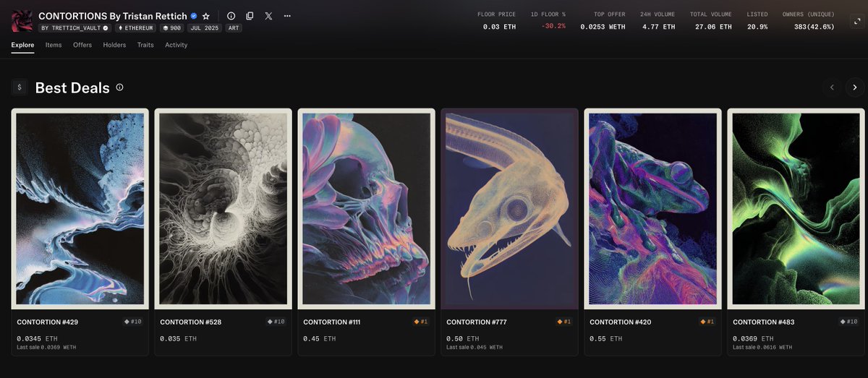Click the 0.0369 ETH price on CONTORTION #483

coord(753,338)
